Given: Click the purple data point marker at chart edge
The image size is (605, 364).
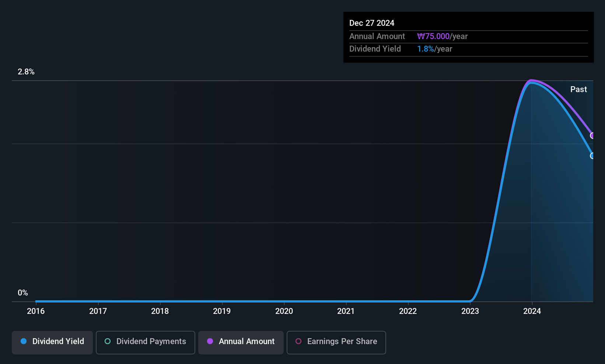Looking at the screenshot, I should click(592, 136).
